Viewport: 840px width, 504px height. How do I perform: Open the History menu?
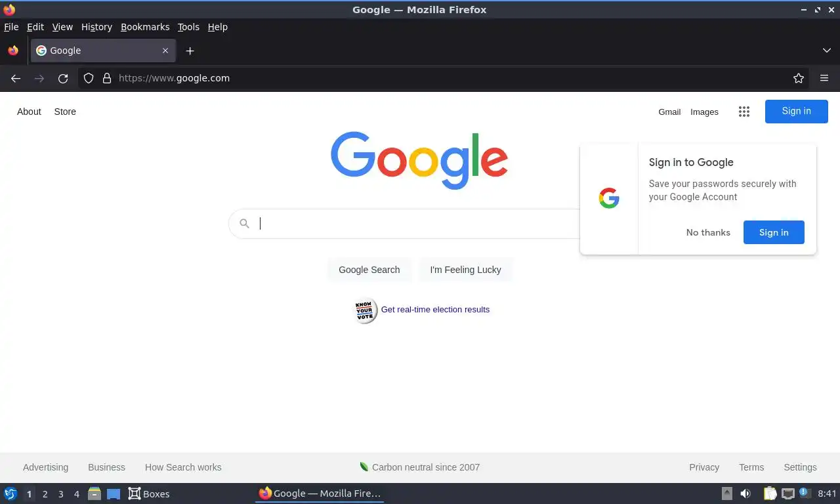click(96, 27)
